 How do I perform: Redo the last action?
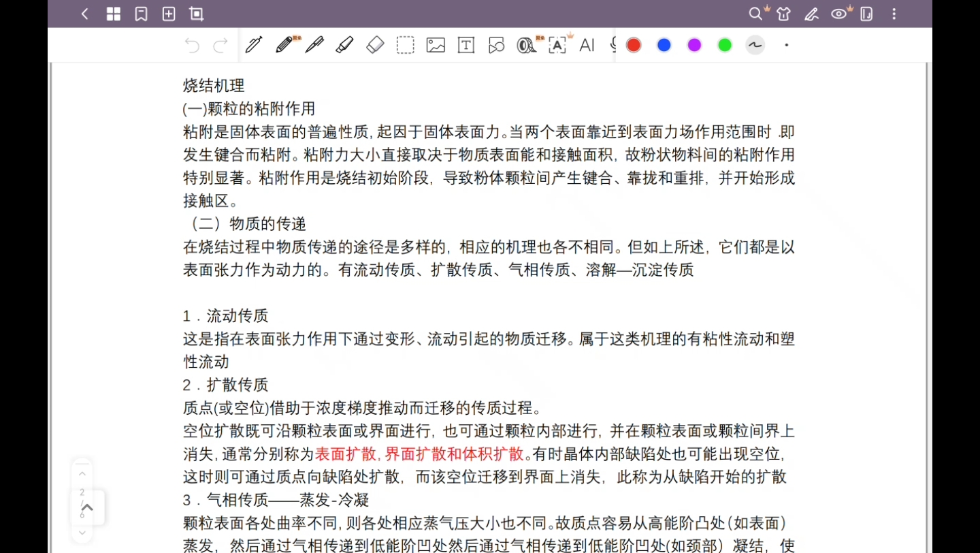click(220, 46)
